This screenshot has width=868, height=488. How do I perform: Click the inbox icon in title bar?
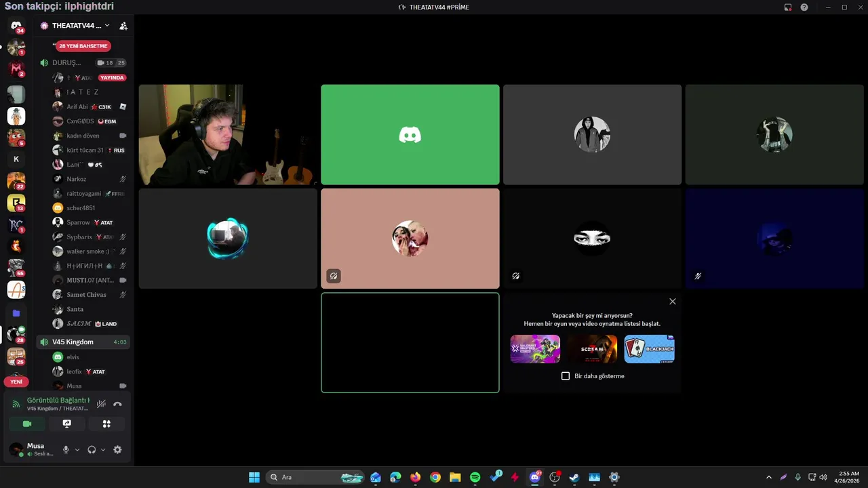coord(788,7)
